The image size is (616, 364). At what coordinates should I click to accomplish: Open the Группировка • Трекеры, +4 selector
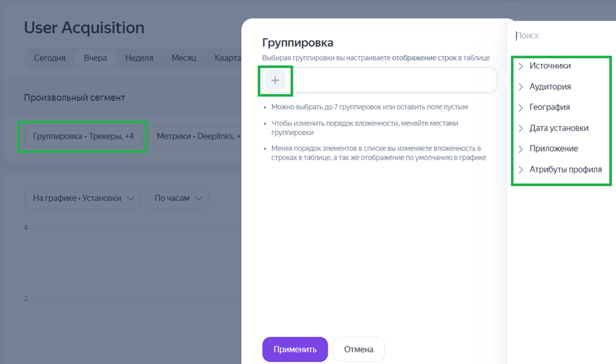click(83, 136)
